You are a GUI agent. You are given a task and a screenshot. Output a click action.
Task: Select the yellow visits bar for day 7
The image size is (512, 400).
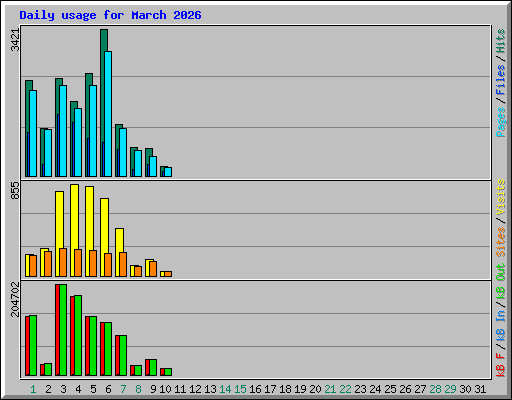[120, 240]
